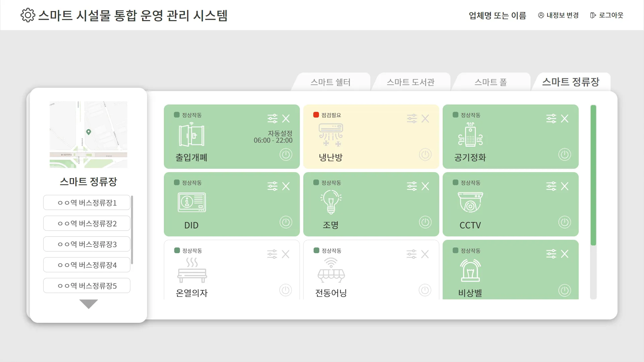This screenshot has width=644, height=362.
Task: Select ㅇㅇ역 버스정류장3 from the list
Action: tap(86, 244)
